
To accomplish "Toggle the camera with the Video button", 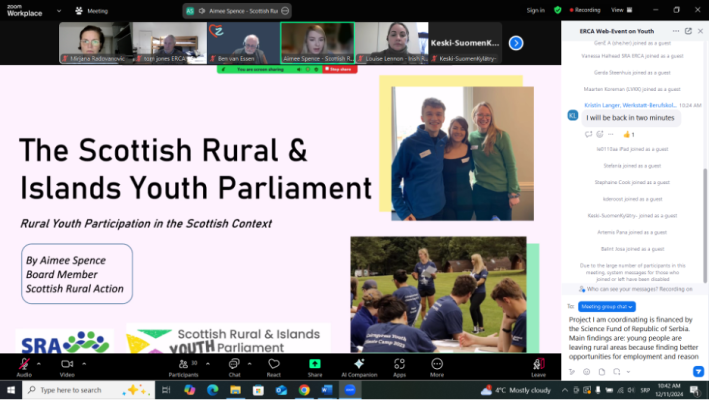I will (67, 363).
